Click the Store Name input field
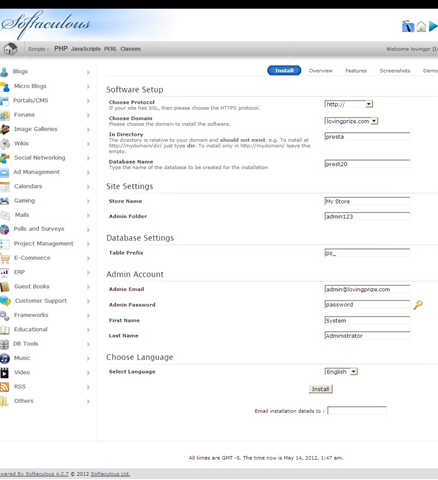Viewport: 438px width, 480px height. tap(367, 201)
